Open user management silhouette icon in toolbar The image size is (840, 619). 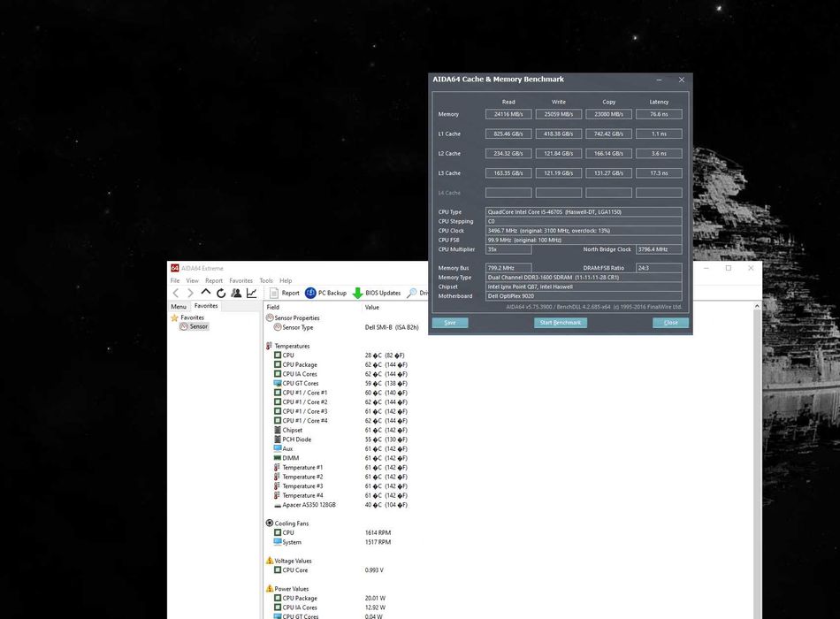click(236, 293)
